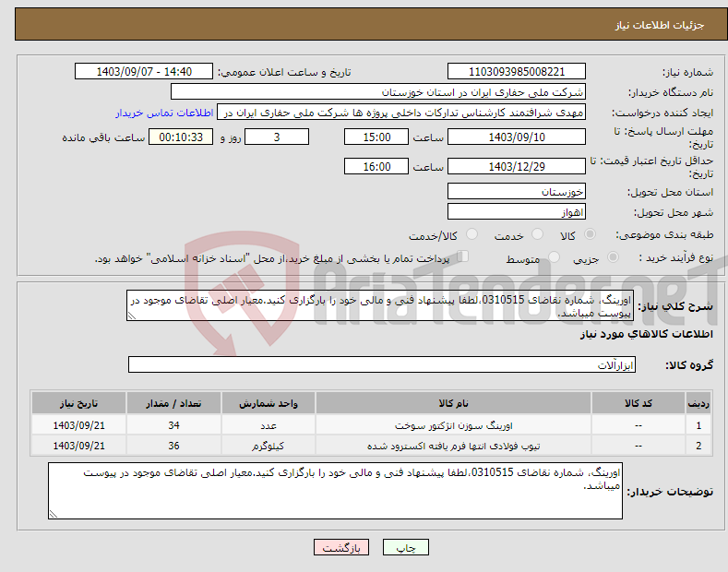The image size is (728, 572).
Task: Click the deadline hour field 15:00
Action: (x=376, y=137)
